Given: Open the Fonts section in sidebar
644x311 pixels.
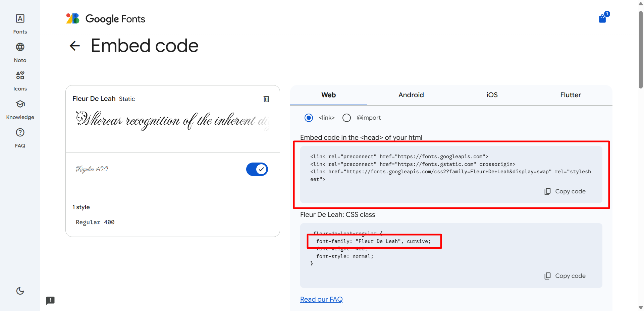Looking at the screenshot, I should coord(20,19).
